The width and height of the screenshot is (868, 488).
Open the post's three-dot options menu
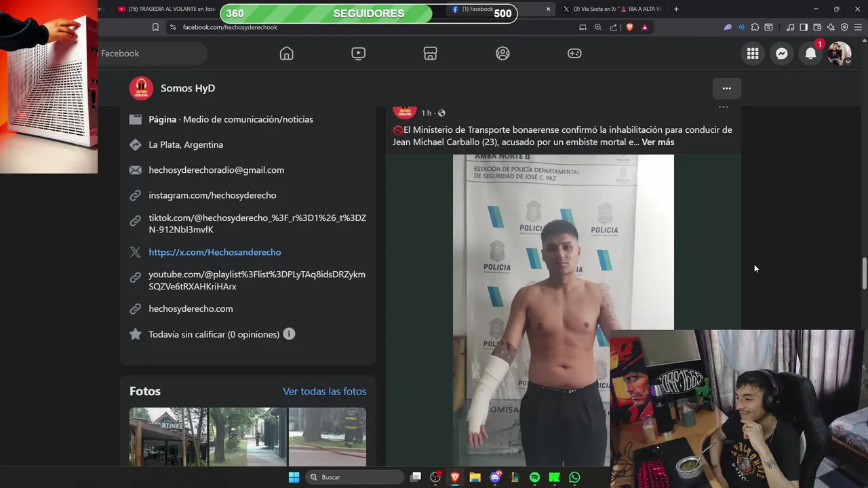pos(723,107)
